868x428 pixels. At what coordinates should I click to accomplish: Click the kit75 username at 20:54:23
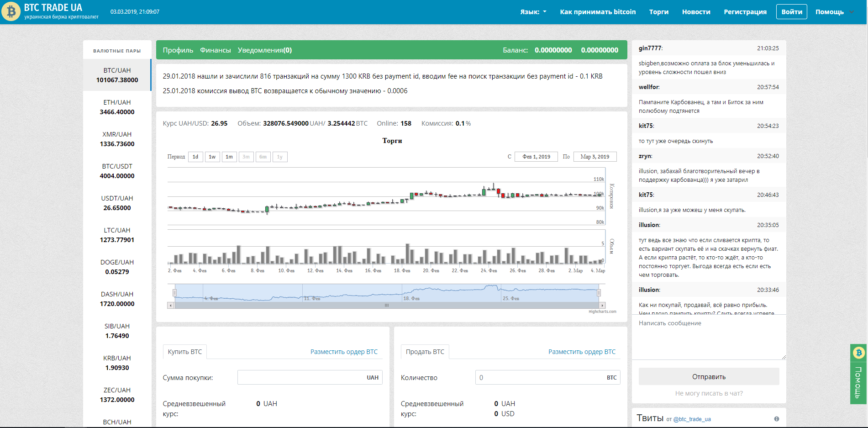pyautogui.click(x=646, y=126)
